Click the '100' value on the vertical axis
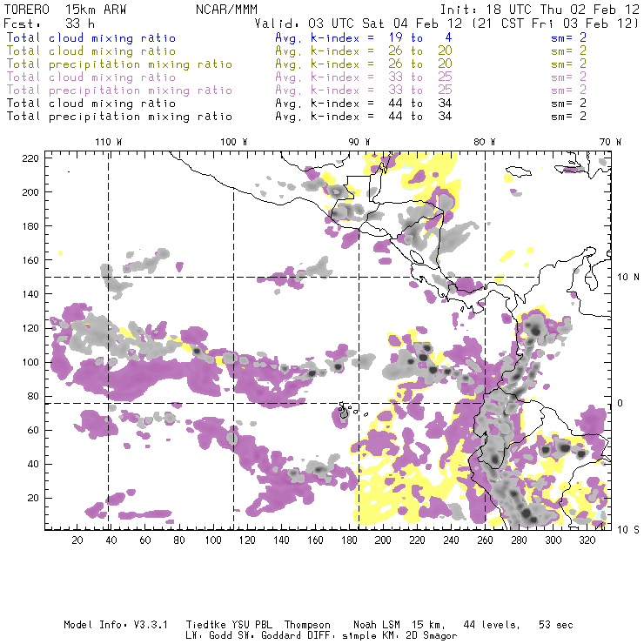The image size is (644, 644). coord(30,362)
